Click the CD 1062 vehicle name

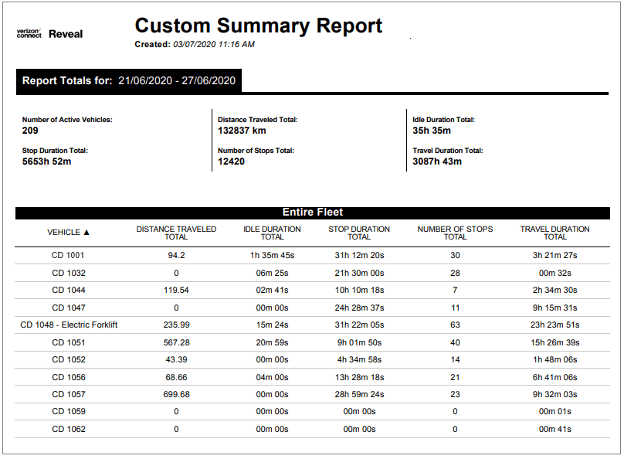coord(69,429)
